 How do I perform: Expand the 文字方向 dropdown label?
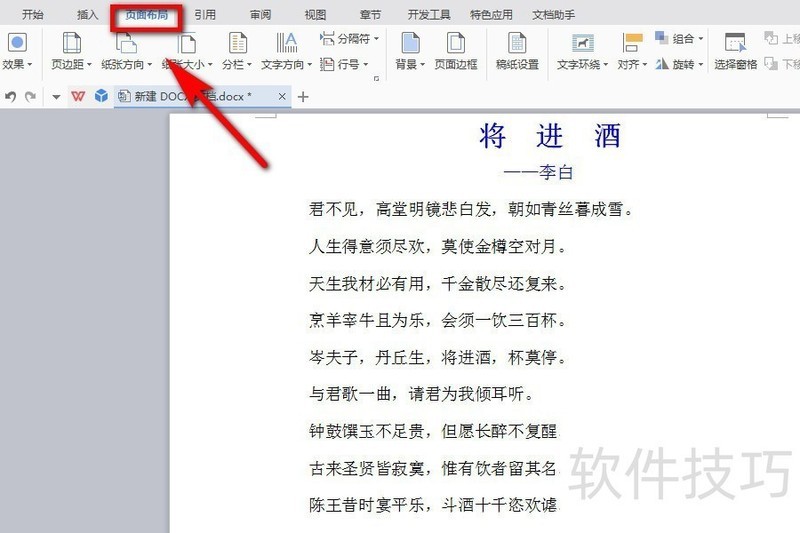(x=286, y=65)
